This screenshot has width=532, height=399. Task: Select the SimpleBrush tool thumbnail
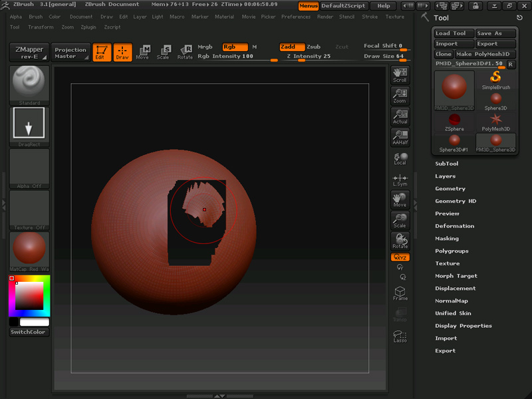pyautogui.click(x=495, y=80)
